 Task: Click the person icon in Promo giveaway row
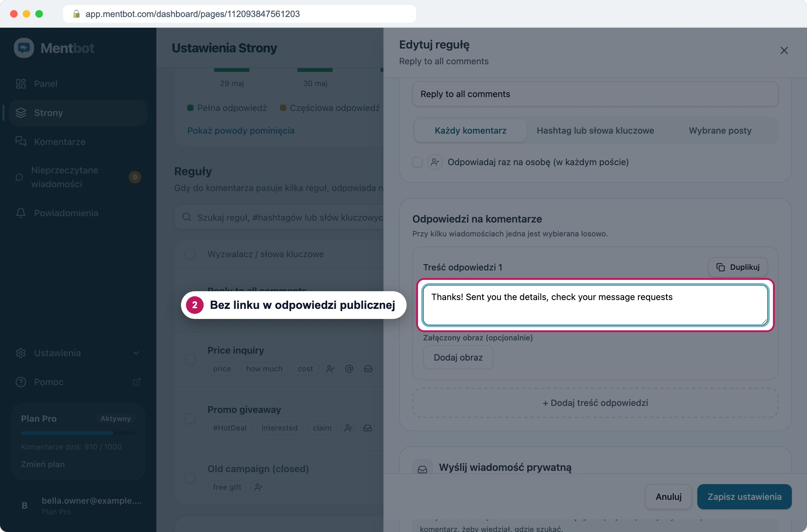click(x=349, y=428)
